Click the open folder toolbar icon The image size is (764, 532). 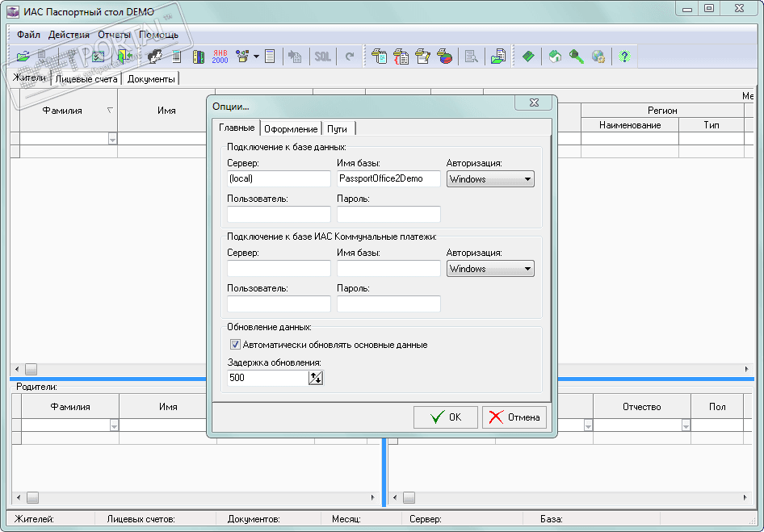point(23,57)
